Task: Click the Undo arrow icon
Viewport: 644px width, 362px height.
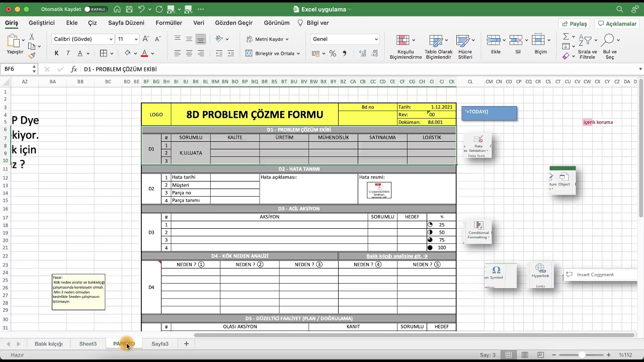Action: [141, 9]
